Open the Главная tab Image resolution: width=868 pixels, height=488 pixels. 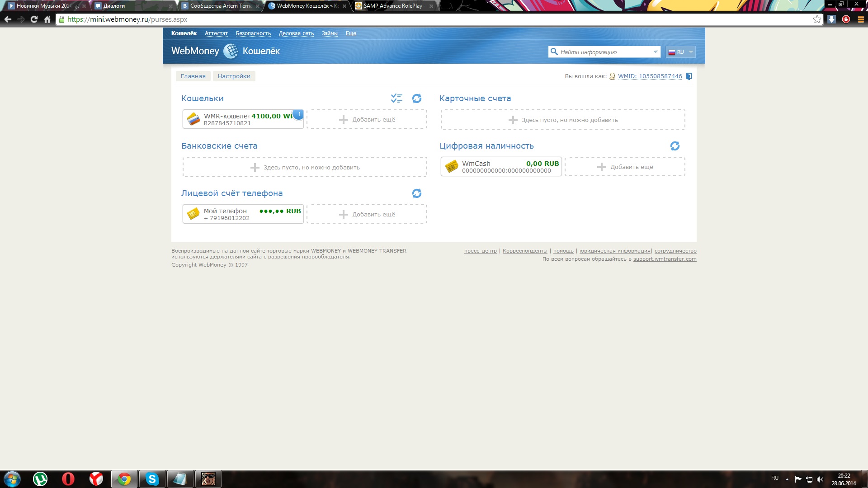(193, 76)
